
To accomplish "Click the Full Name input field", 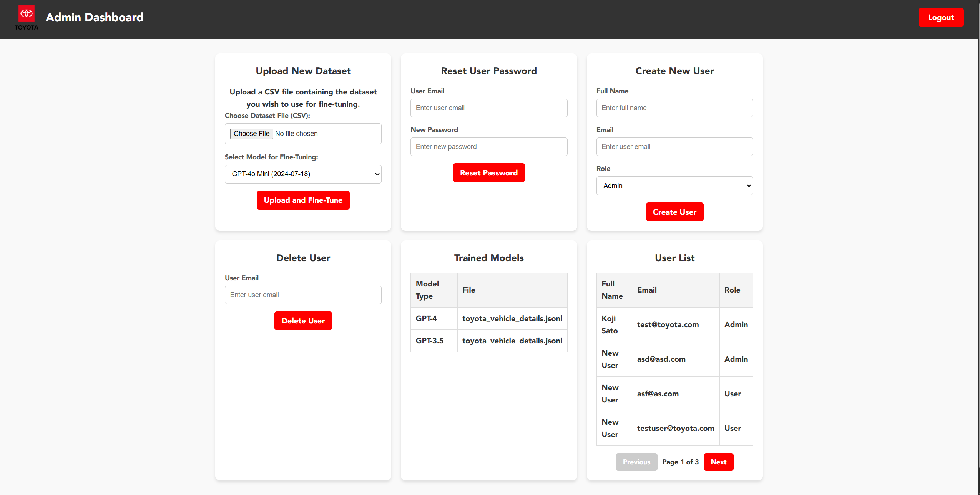I will (x=674, y=108).
